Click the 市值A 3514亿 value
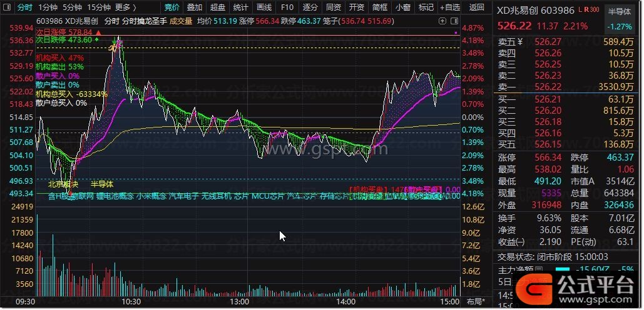 coord(620,181)
